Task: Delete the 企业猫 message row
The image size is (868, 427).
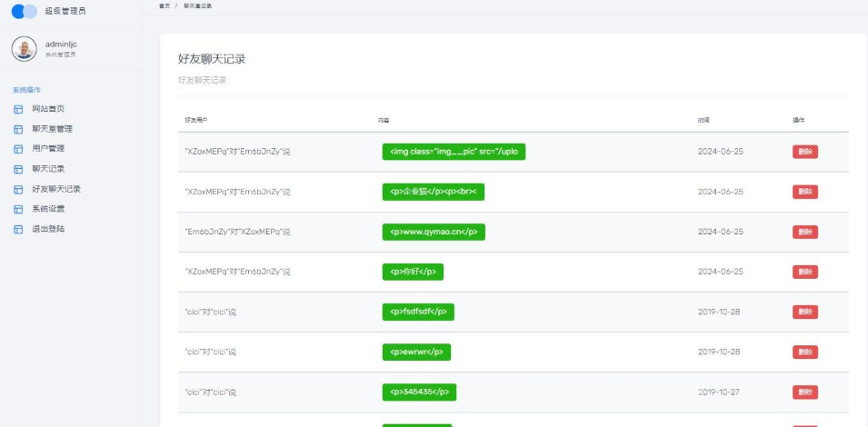Action: click(804, 192)
